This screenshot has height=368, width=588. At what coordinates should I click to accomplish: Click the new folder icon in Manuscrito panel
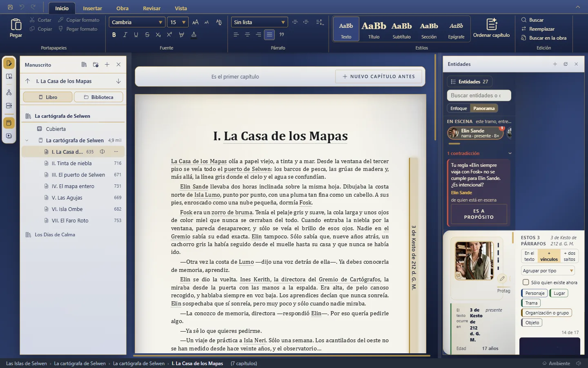tap(96, 65)
